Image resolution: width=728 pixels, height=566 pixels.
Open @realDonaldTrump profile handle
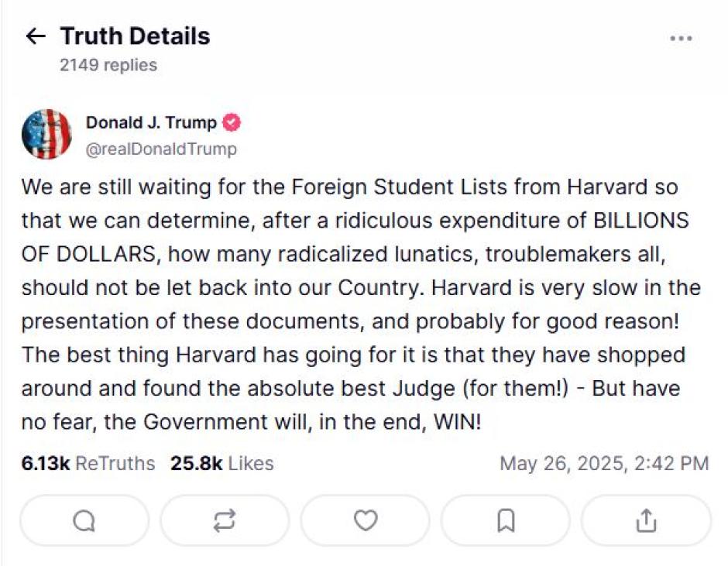coord(161,149)
